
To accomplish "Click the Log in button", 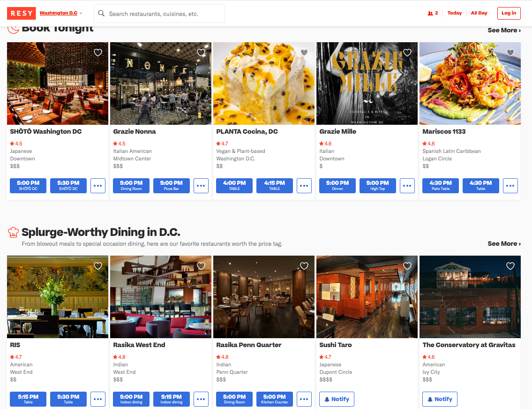I will 509,13.
